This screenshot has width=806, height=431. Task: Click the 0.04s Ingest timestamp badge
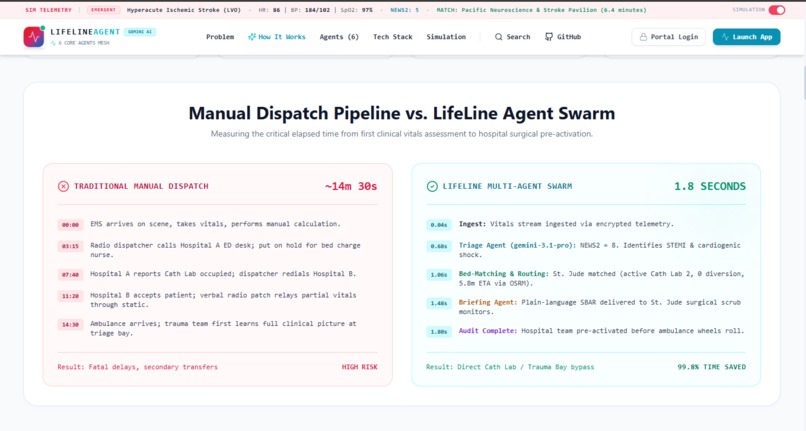tap(439, 225)
